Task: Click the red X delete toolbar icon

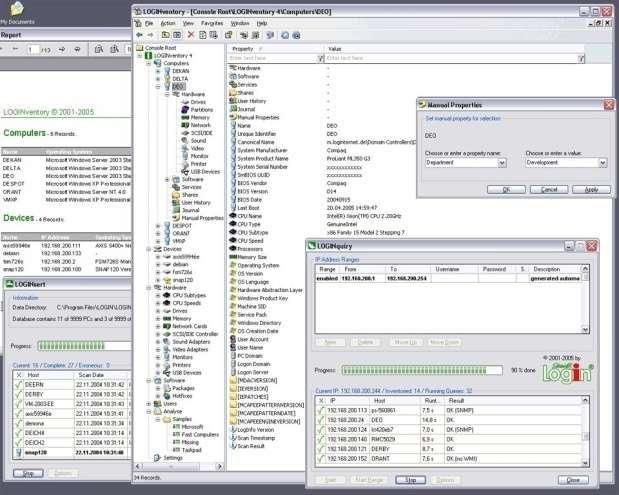Action: pyautogui.click(x=191, y=35)
